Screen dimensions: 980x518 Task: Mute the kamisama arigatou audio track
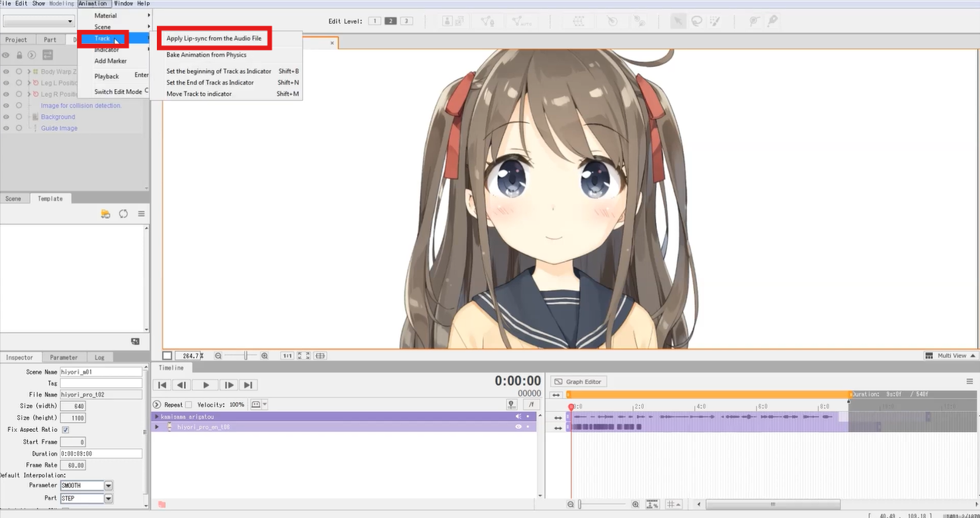pyautogui.click(x=518, y=417)
